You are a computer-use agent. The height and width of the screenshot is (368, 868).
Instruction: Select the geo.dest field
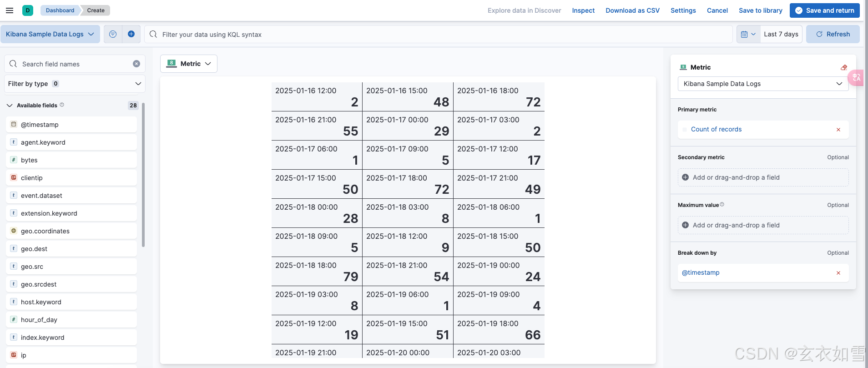click(x=71, y=248)
